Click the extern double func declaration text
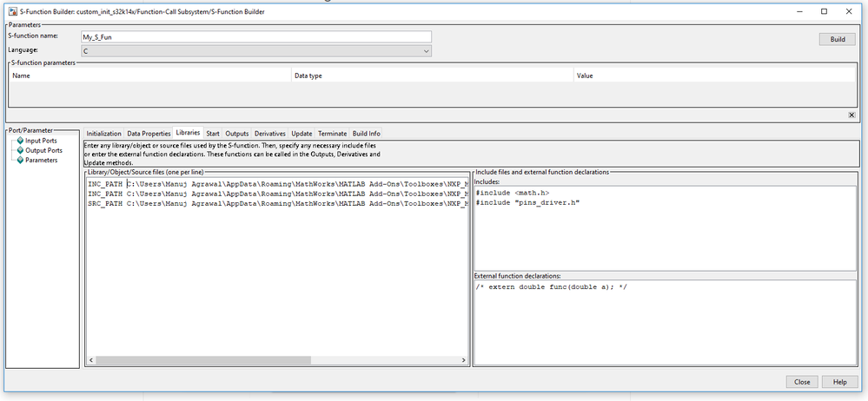The width and height of the screenshot is (868, 401). [551, 287]
